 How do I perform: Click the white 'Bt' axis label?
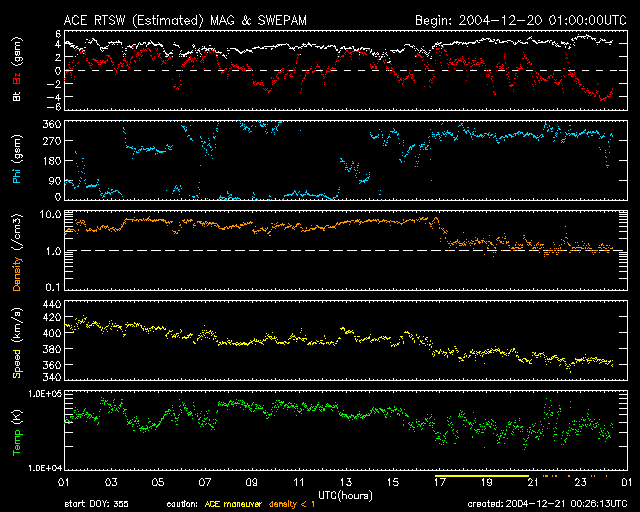[16, 97]
